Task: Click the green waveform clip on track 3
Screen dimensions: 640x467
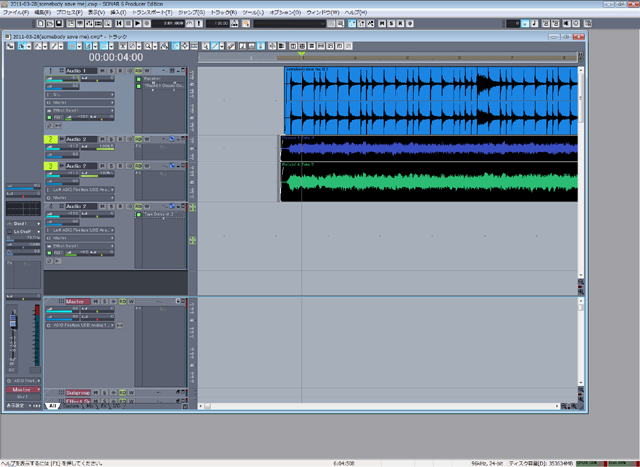Action: 429,182
